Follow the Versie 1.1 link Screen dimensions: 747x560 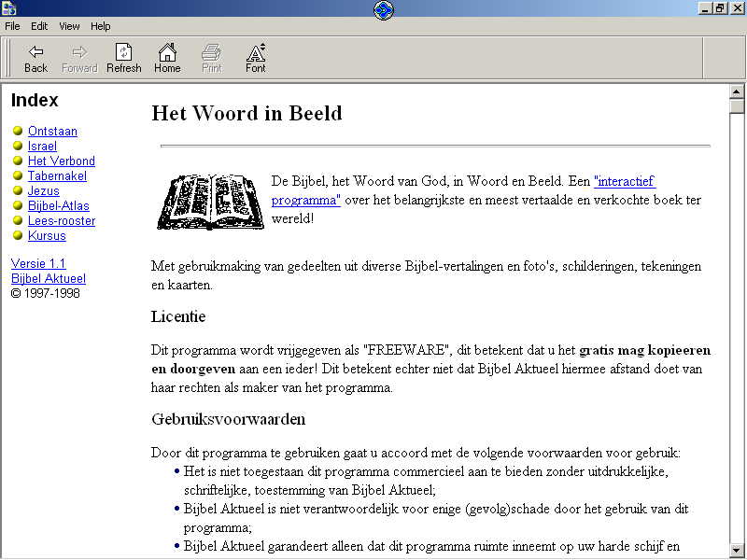pos(38,263)
